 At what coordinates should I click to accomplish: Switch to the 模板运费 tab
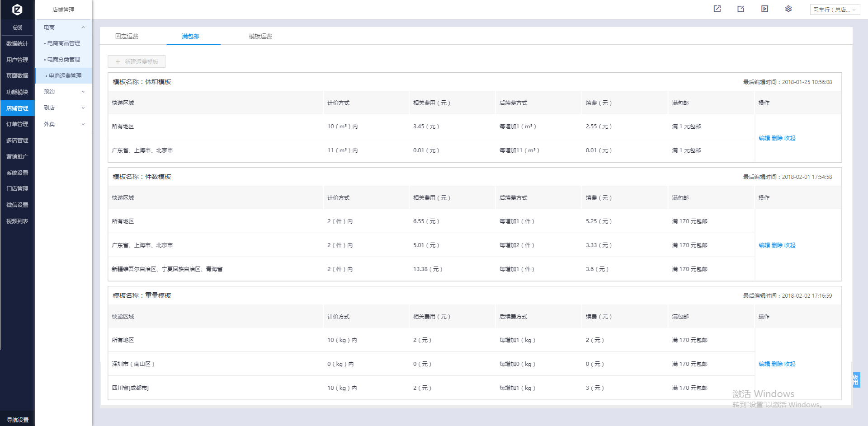point(260,36)
